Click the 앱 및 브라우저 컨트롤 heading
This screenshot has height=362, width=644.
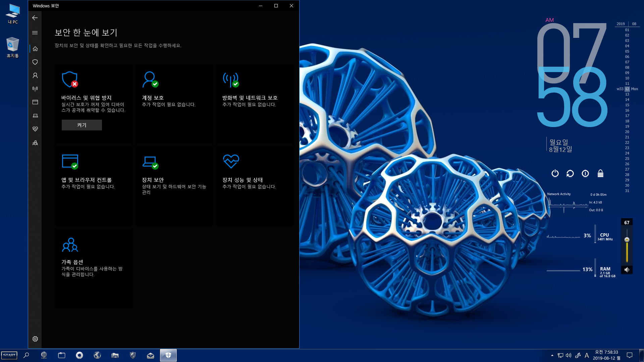pos(86,180)
